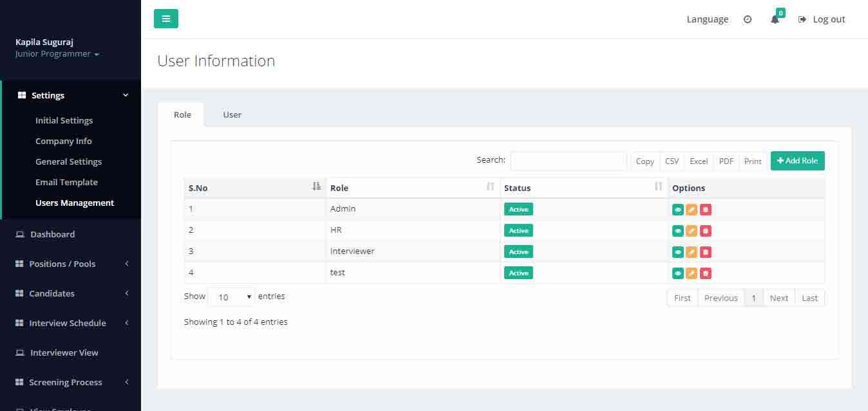Export the roles table as Excel
The image size is (868, 411).
tap(699, 161)
